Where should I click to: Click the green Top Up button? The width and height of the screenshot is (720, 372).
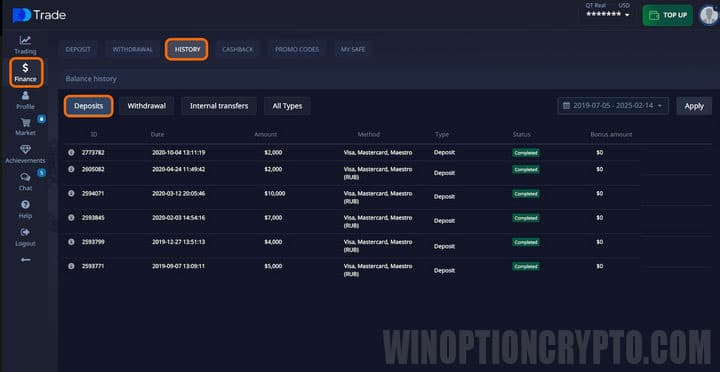(x=668, y=15)
